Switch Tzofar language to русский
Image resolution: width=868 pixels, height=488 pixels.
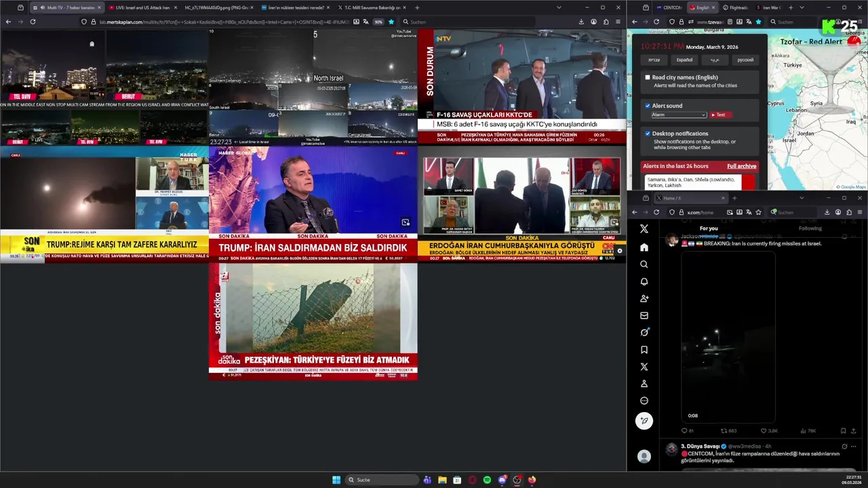(x=745, y=60)
